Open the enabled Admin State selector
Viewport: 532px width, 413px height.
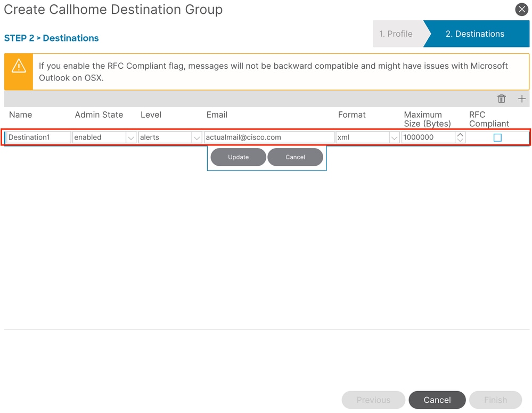(x=131, y=137)
